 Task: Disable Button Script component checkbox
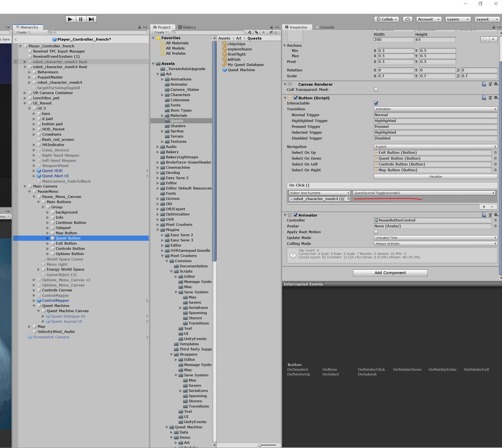tap(295, 98)
